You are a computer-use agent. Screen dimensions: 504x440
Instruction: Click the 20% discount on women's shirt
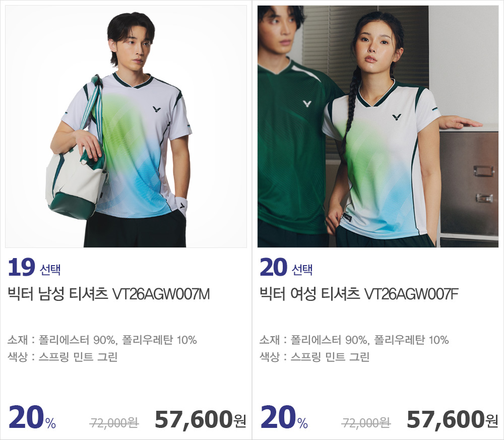coord(284,417)
